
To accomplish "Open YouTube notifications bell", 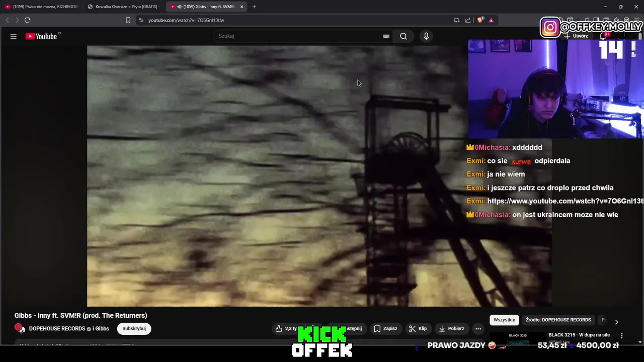I will pos(603,36).
